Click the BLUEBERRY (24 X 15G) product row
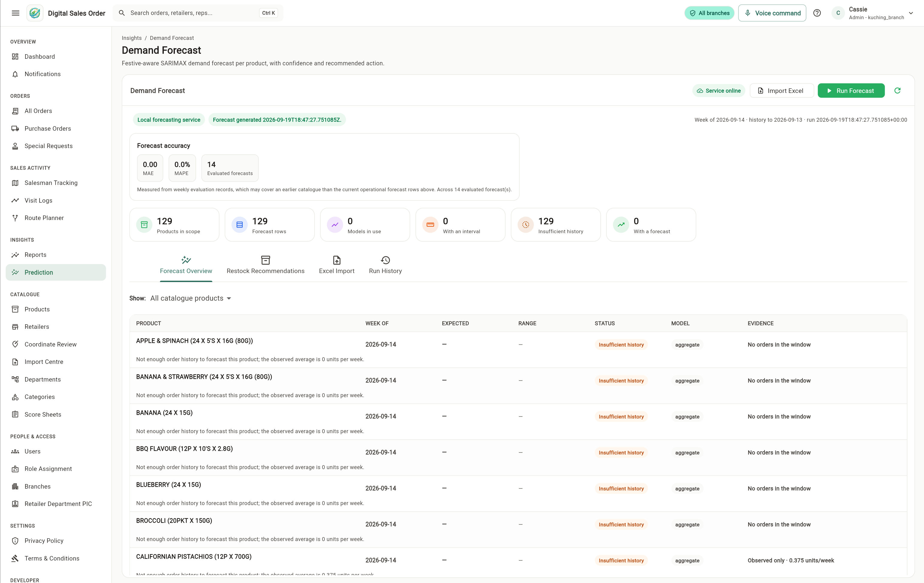This screenshot has height=583, width=924. [518, 494]
